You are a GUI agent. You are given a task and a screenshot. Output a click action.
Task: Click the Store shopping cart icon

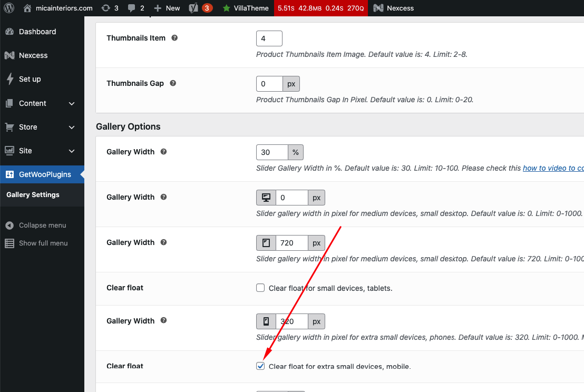point(9,127)
